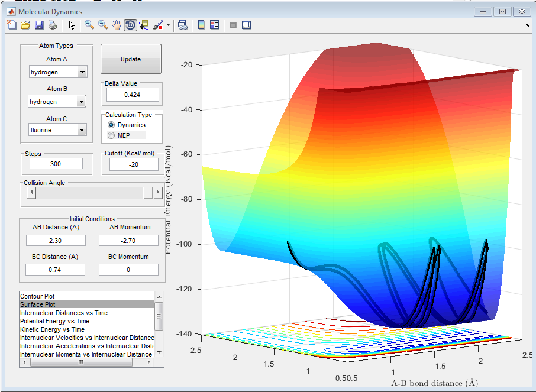Select the MEP calculation type
The height and width of the screenshot is (392, 536).
click(111, 135)
